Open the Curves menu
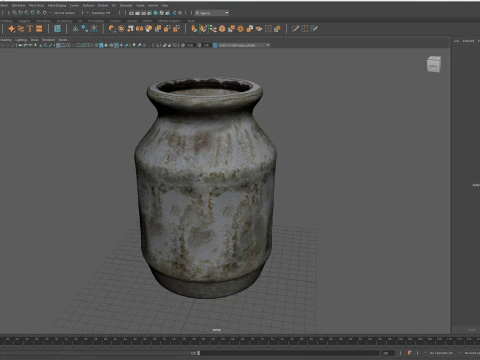 [x=74, y=5]
